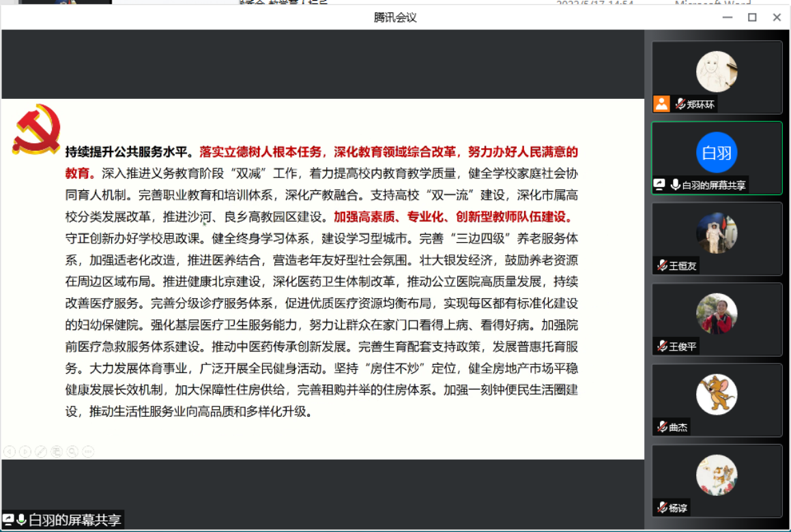Click the next slide arrow in slideshow toolbar
The height and width of the screenshot is (532, 791).
coord(25,451)
